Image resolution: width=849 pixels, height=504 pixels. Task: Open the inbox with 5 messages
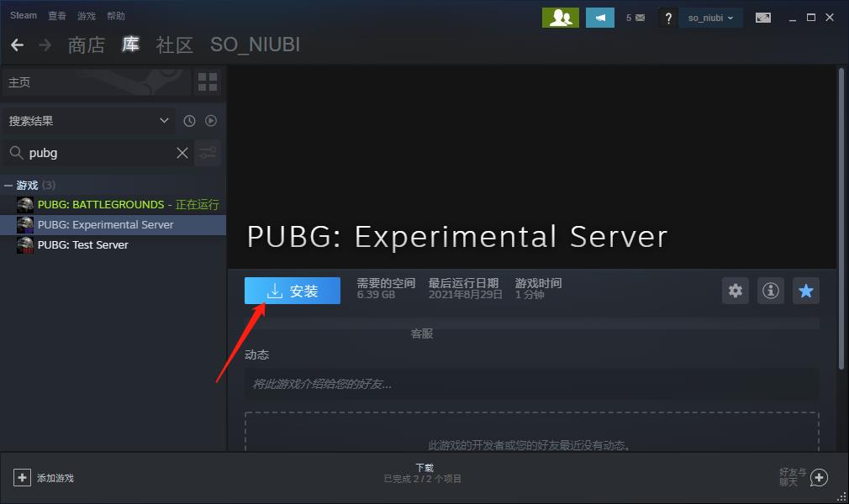point(635,18)
